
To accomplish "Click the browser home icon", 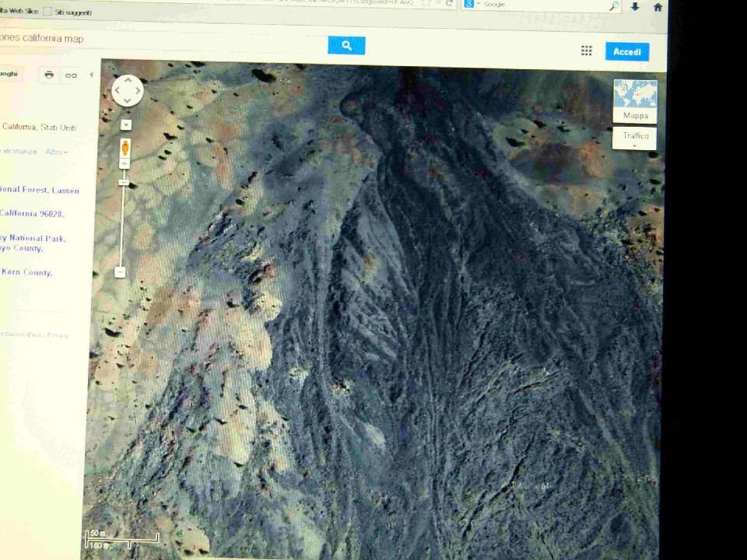I will [x=658, y=7].
